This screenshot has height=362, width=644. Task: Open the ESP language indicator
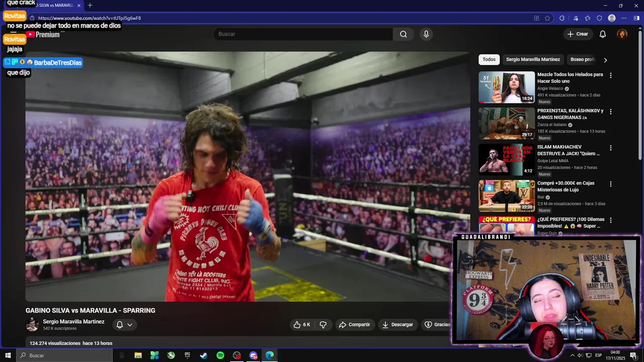(x=598, y=355)
